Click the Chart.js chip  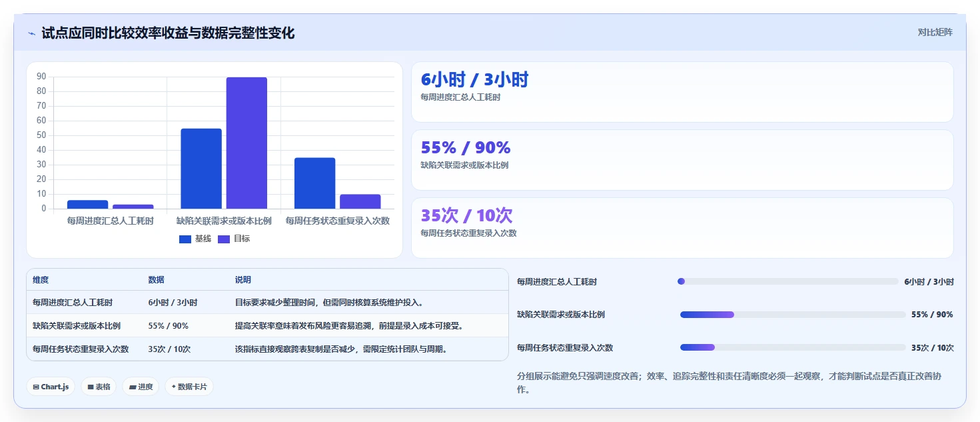click(x=51, y=387)
